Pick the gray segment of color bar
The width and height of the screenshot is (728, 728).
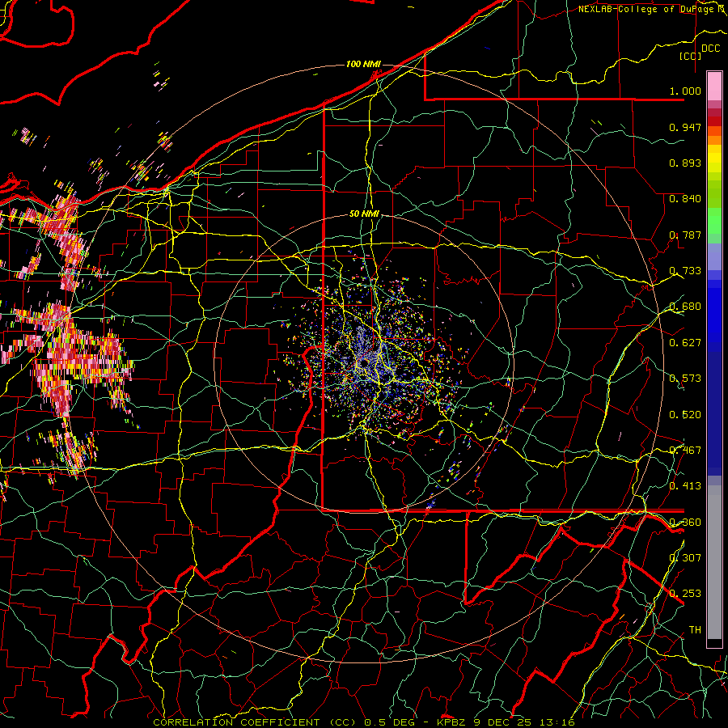714,562
